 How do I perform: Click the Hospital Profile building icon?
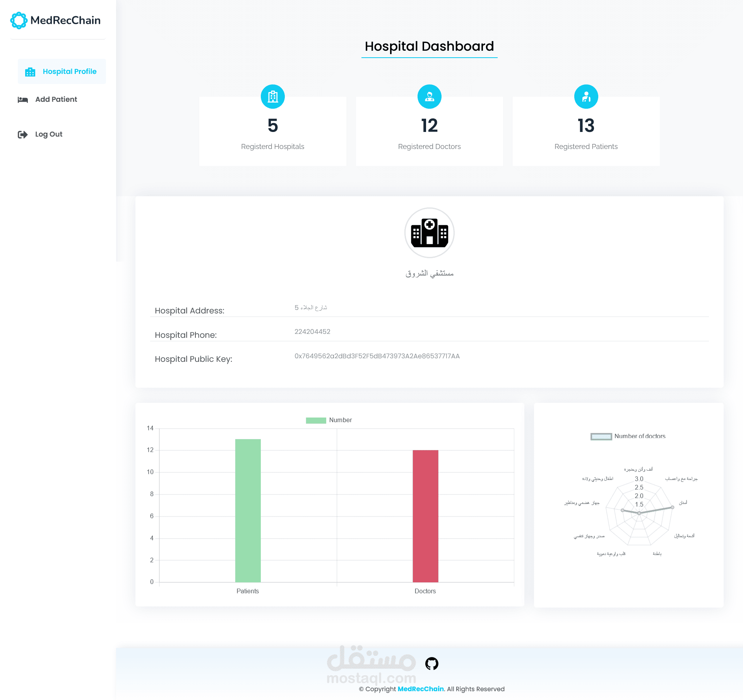coord(30,72)
